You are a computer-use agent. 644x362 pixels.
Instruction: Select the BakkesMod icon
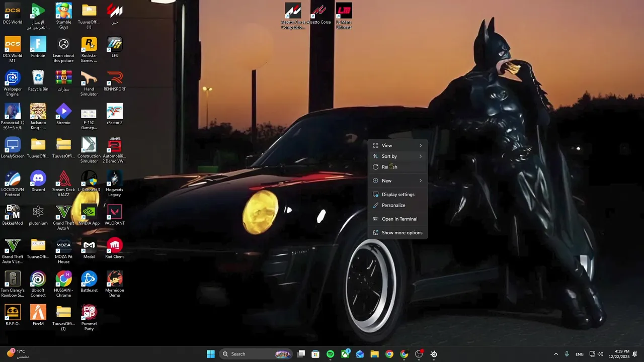[x=13, y=215]
